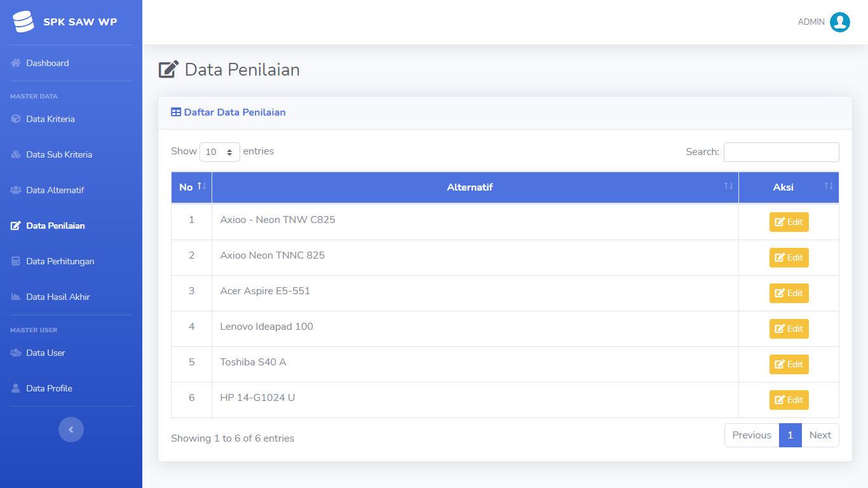Click the Lenovo Ideapad 100 cell
Screen dimensions: 868x488
point(475,329)
